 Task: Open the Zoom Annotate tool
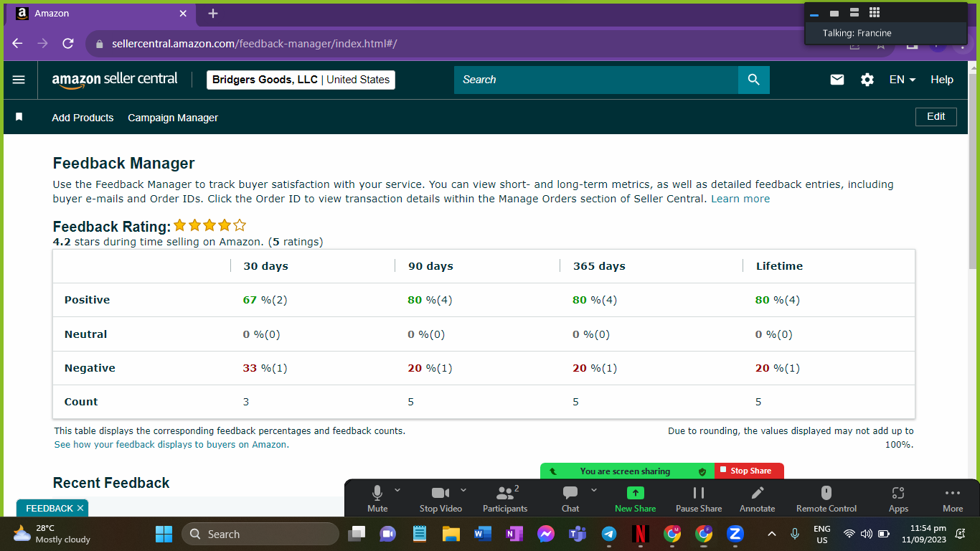point(758,499)
